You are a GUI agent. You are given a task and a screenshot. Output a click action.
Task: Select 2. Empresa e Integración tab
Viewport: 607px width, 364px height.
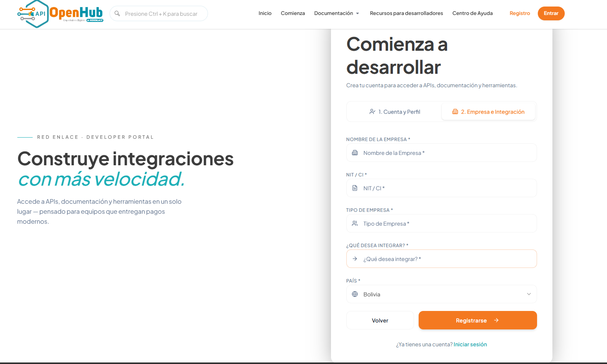[x=488, y=111]
